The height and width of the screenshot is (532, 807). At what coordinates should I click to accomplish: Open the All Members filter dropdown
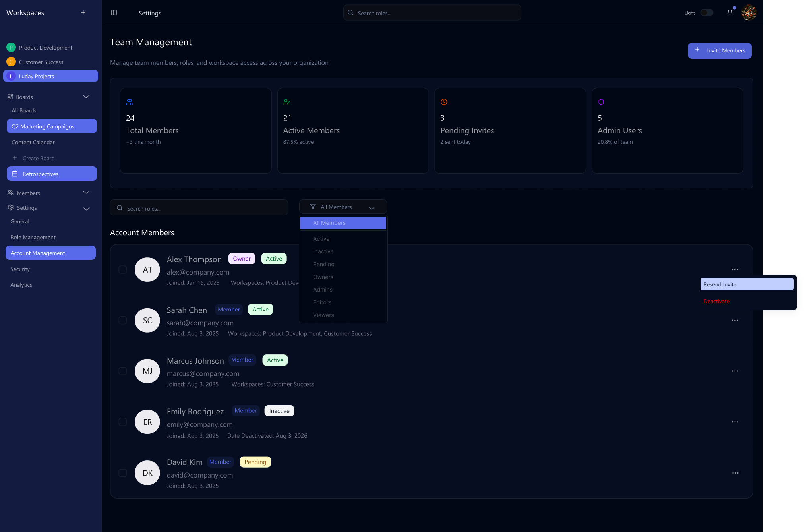(x=343, y=207)
